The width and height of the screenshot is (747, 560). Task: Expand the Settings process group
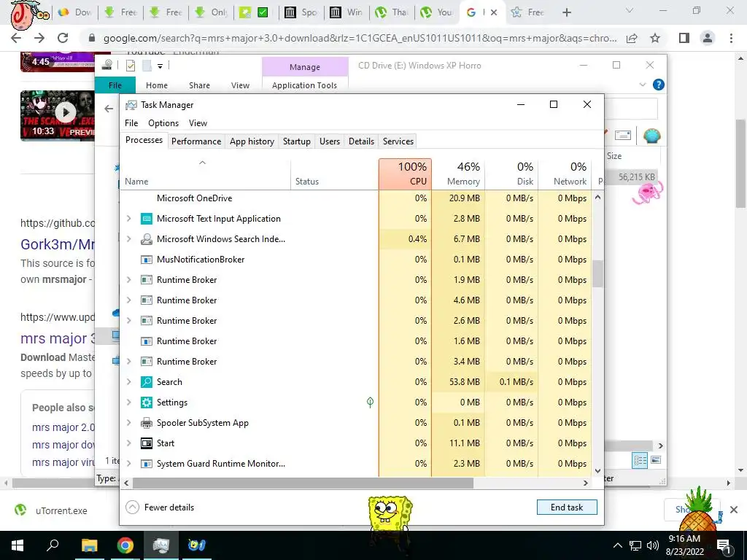[x=128, y=402]
